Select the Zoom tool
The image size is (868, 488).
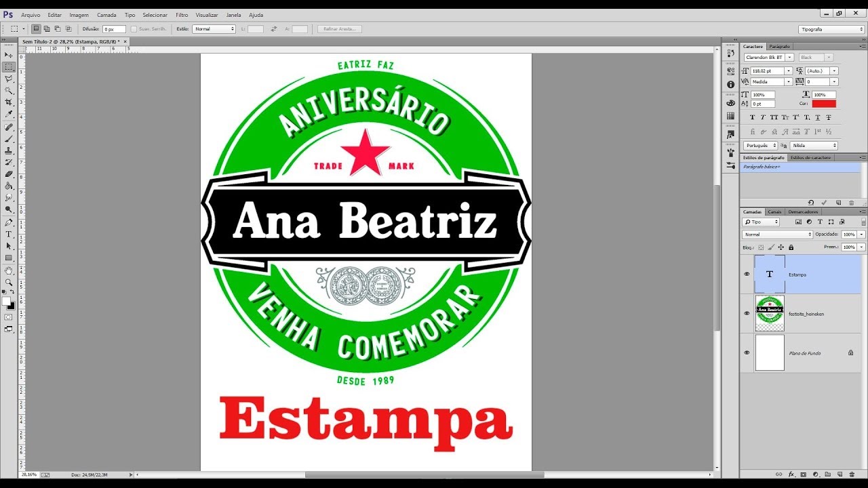tap(9, 282)
